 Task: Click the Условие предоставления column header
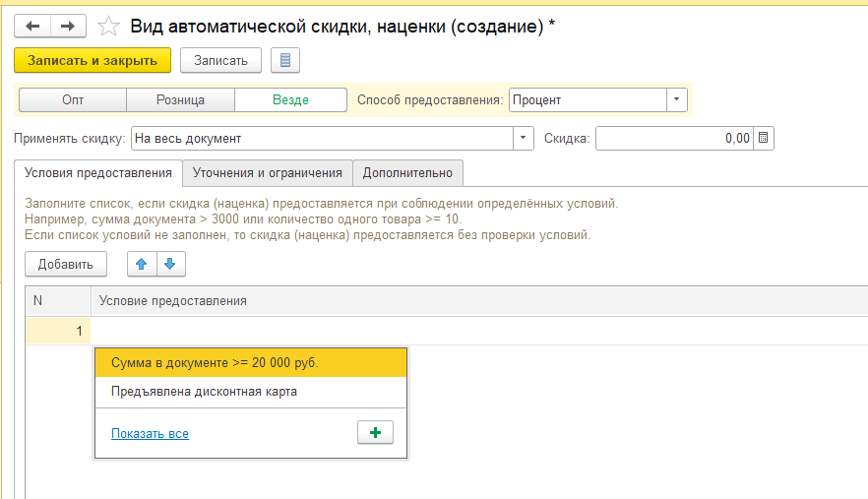[x=479, y=301]
